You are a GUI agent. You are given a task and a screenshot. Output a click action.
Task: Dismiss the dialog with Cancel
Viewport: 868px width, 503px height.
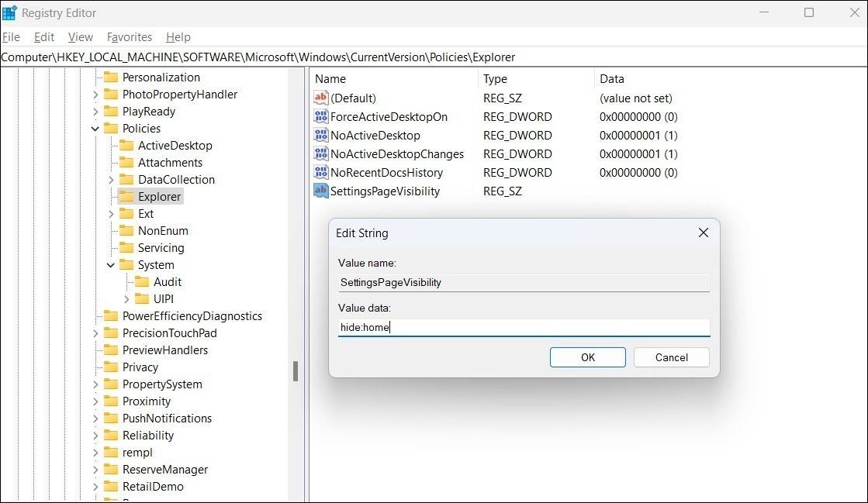(x=670, y=357)
